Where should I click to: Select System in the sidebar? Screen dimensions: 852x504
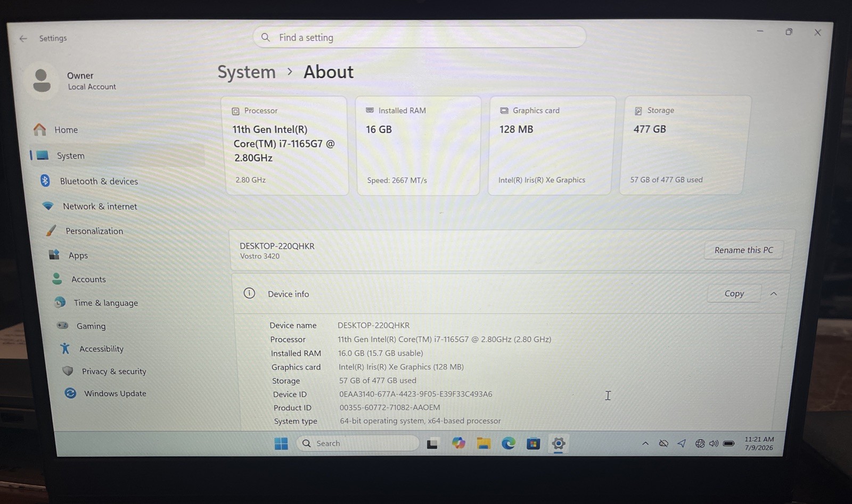117,155
